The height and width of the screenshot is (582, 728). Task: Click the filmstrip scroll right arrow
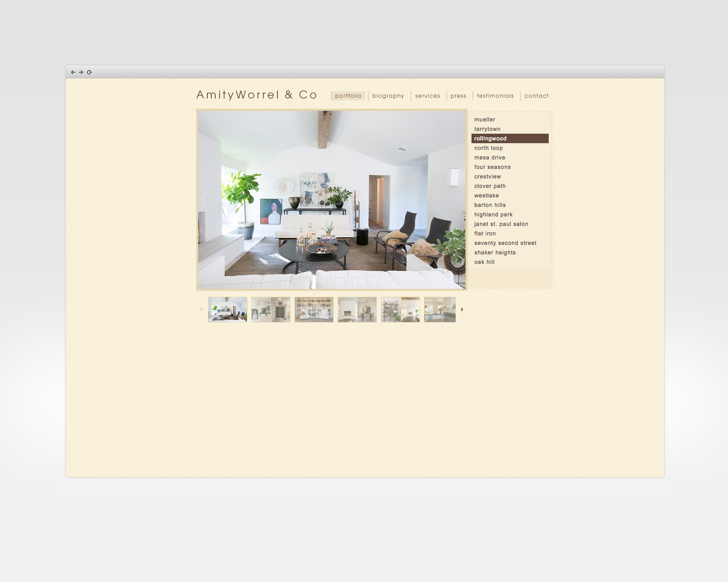point(463,309)
